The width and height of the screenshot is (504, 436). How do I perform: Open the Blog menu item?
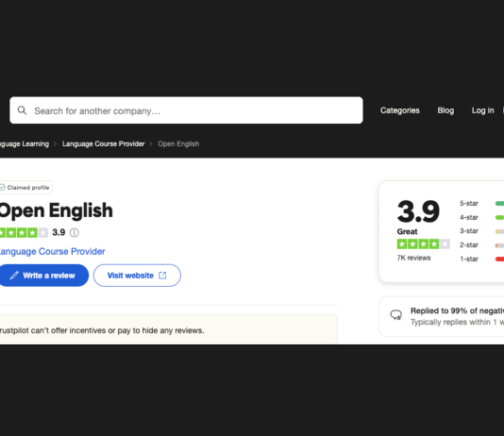click(445, 110)
